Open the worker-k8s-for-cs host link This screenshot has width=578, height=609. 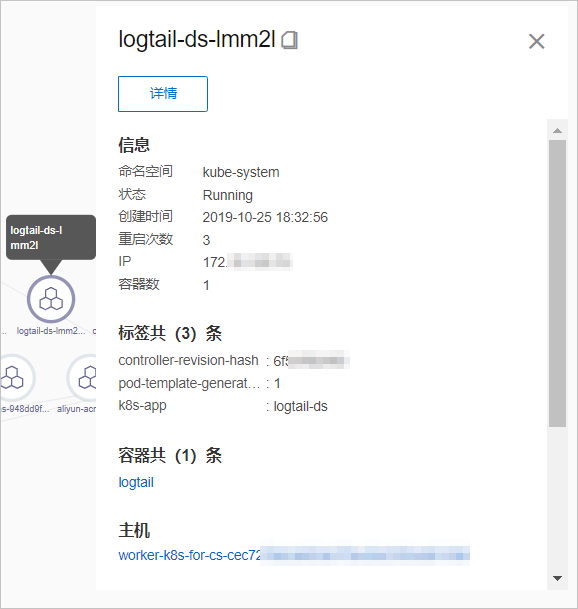[x=294, y=555]
